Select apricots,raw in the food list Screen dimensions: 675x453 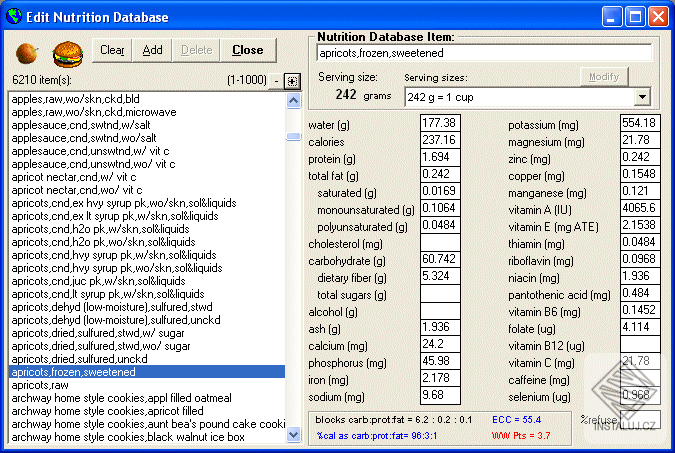pyautogui.click(x=40, y=384)
